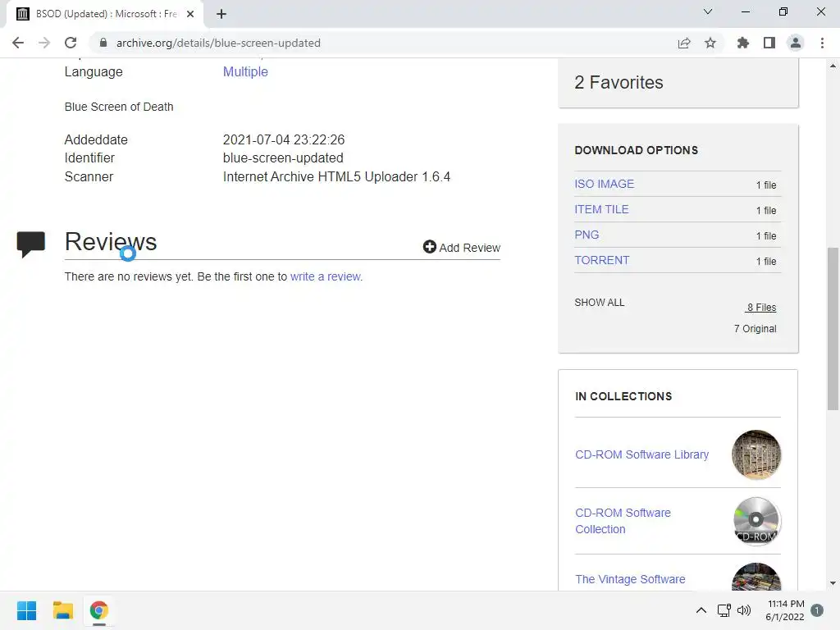Click the Add Review plus icon
840x630 pixels.
(x=430, y=246)
